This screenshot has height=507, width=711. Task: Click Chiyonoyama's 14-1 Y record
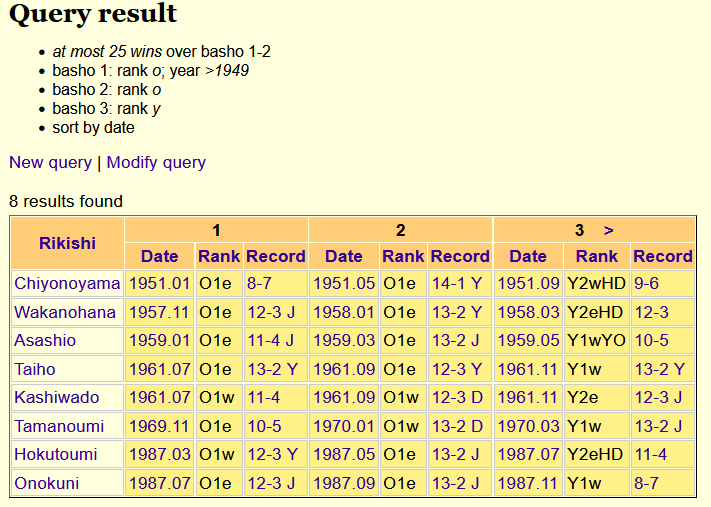tap(457, 283)
